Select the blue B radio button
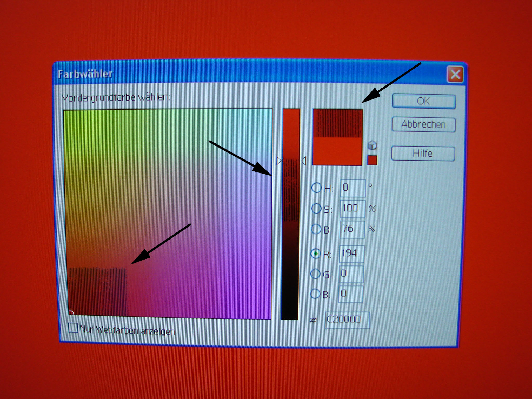The image size is (532, 399). (315, 294)
